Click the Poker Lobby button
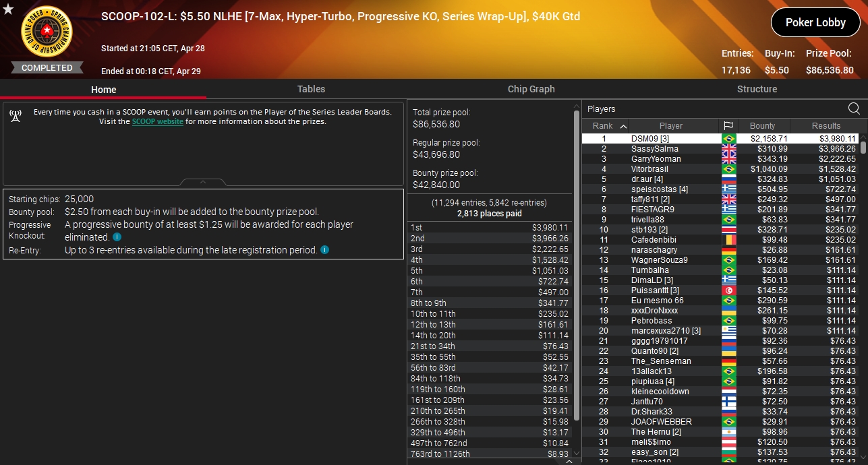Image resolution: width=868 pixels, height=465 pixels. click(x=815, y=22)
